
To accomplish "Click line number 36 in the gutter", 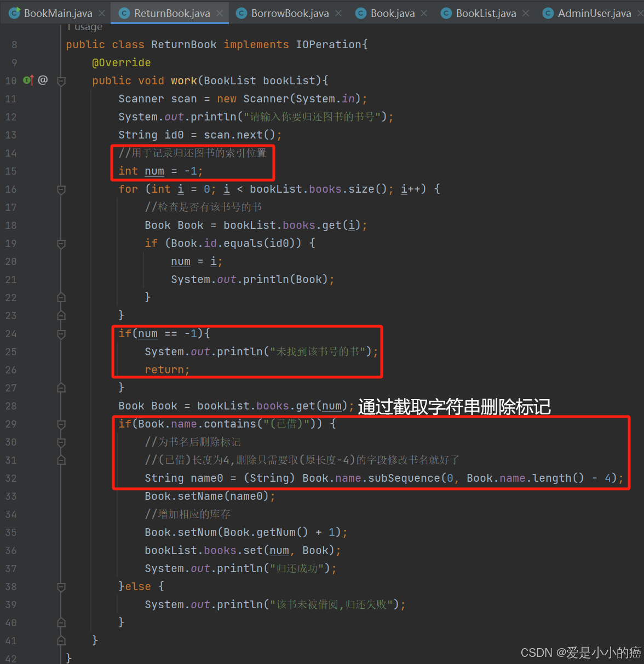I will tap(11, 551).
